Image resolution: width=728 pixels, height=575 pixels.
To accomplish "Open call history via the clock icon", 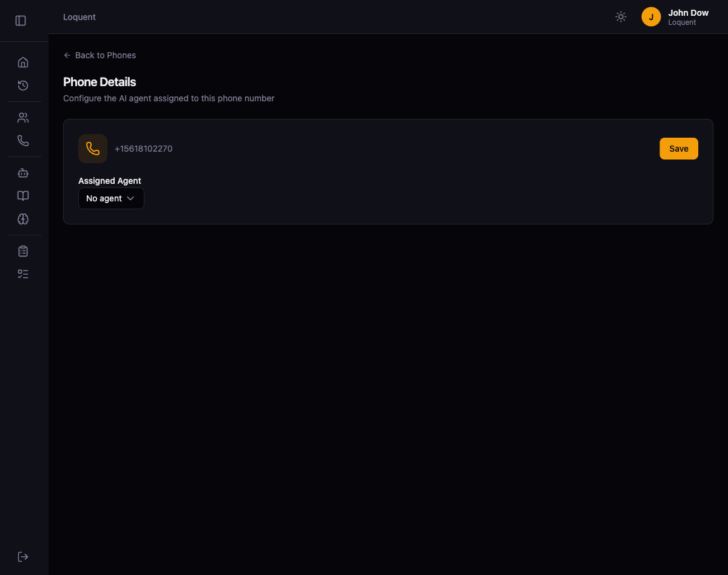I will pyautogui.click(x=23, y=86).
